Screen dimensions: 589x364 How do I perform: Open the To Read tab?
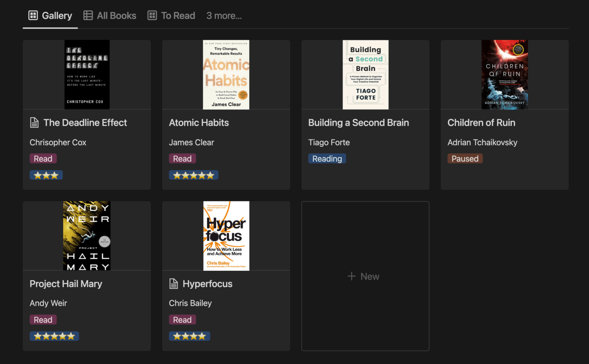178,15
